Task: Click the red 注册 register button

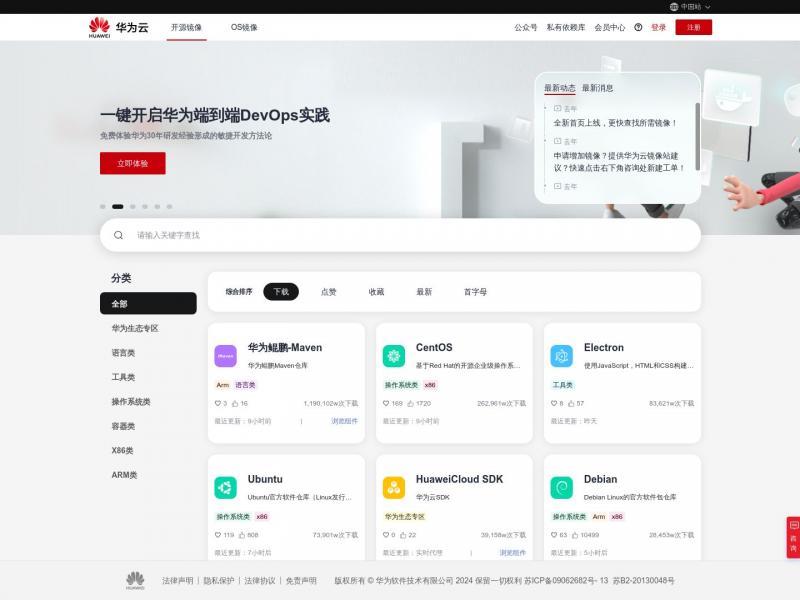Action: pos(693,28)
